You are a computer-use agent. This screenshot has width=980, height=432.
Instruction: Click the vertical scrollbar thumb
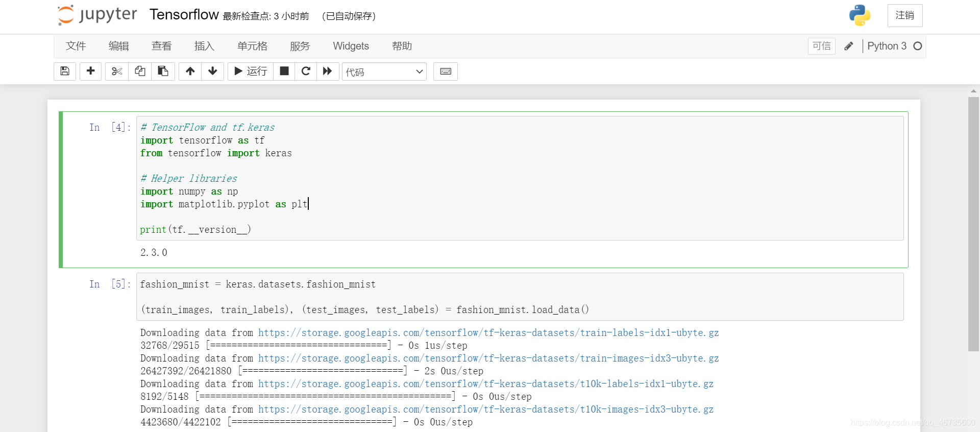coord(973,224)
